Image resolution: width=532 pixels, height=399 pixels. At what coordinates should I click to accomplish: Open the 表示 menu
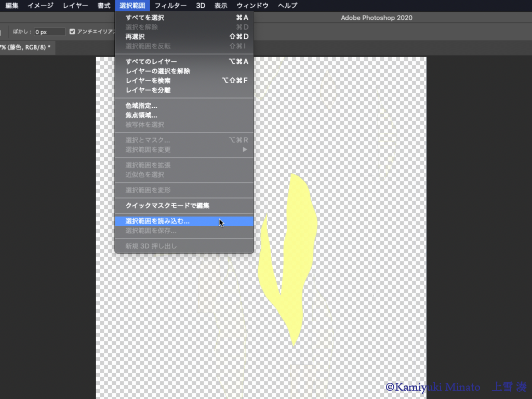221,6
